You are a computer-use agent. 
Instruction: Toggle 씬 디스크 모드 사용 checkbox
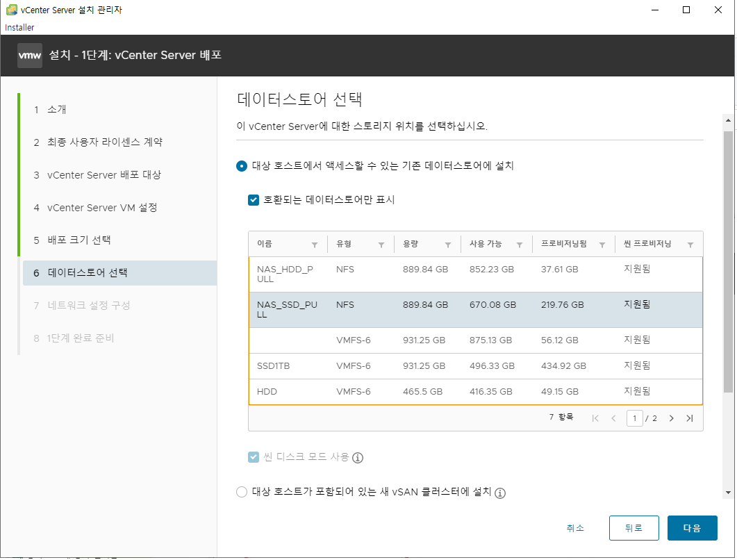click(254, 457)
